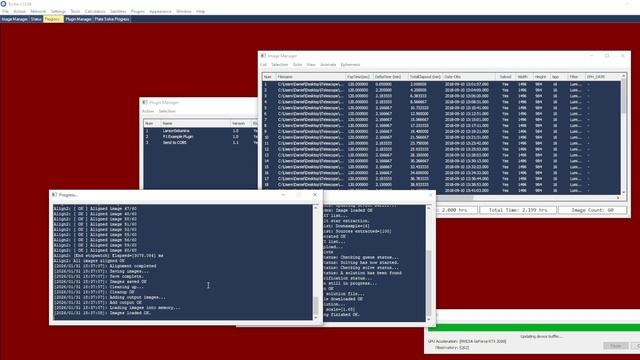Open the Selection menu in Plugin Manager
Screen dimensions: 640x360
(167, 111)
